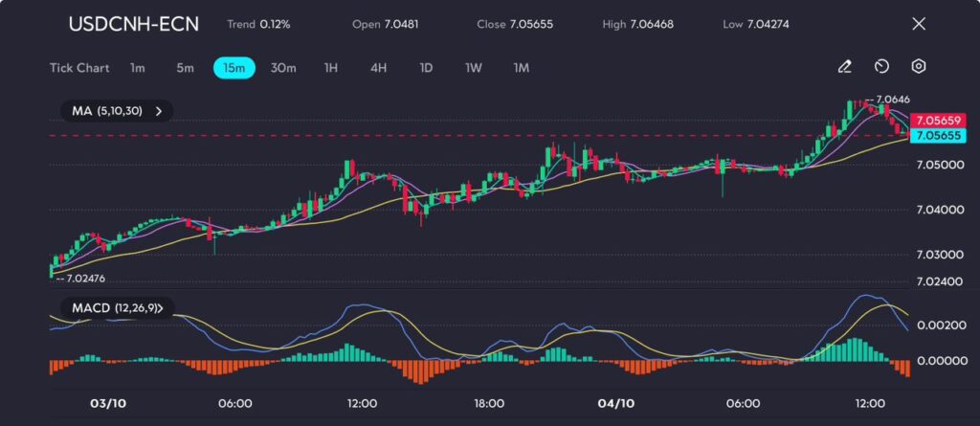
Task: Open the indicators gauge icon
Action: pos(881,67)
